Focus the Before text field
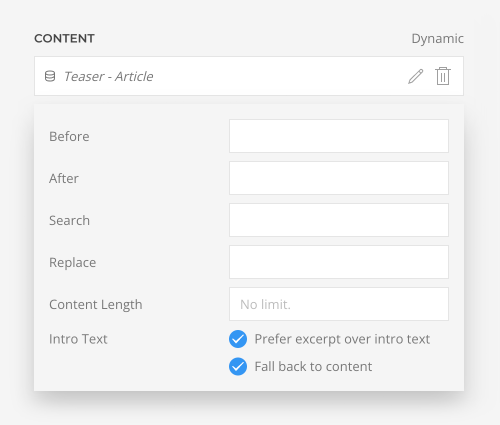Viewport: 500px width, 425px height. pos(339,136)
